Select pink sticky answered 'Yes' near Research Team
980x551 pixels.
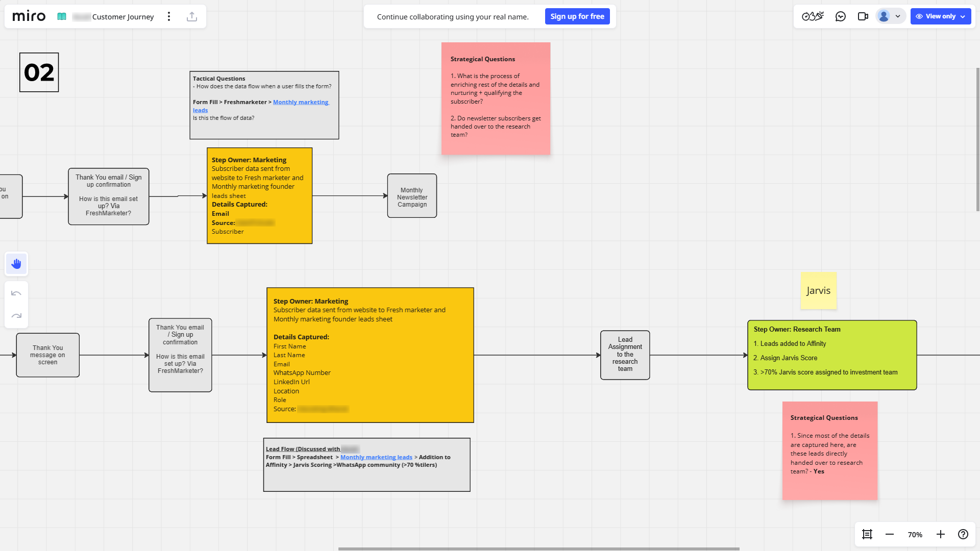(830, 451)
